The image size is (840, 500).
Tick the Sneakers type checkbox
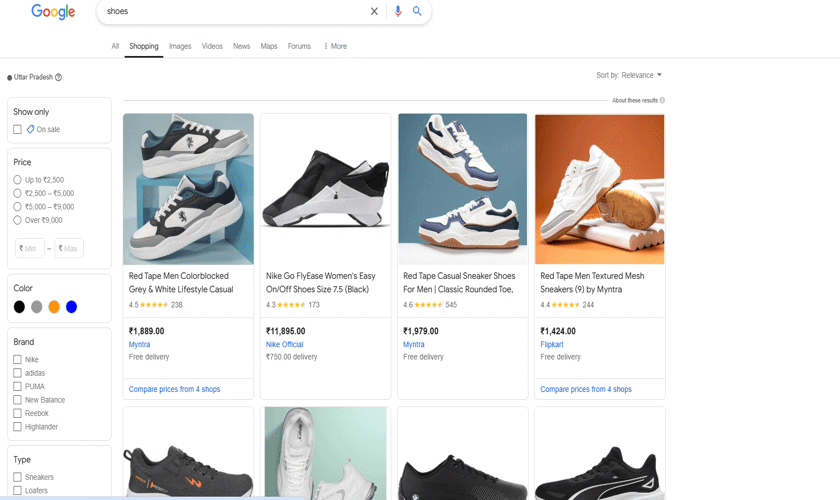click(x=18, y=477)
